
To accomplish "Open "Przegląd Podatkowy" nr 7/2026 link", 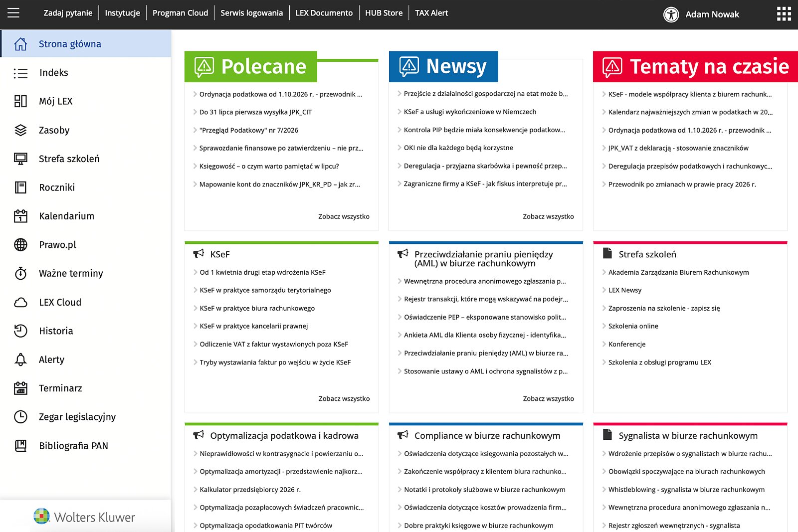I will (x=249, y=130).
